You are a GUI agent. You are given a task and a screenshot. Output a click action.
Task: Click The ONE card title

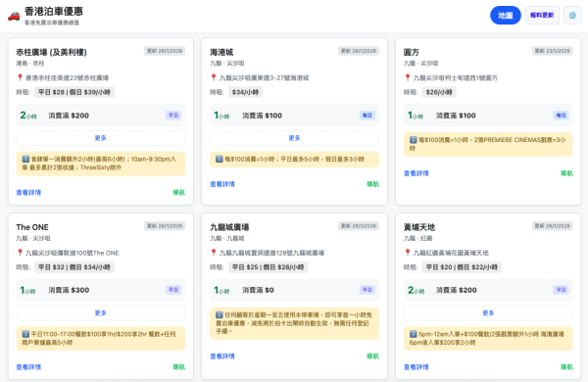pos(32,227)
